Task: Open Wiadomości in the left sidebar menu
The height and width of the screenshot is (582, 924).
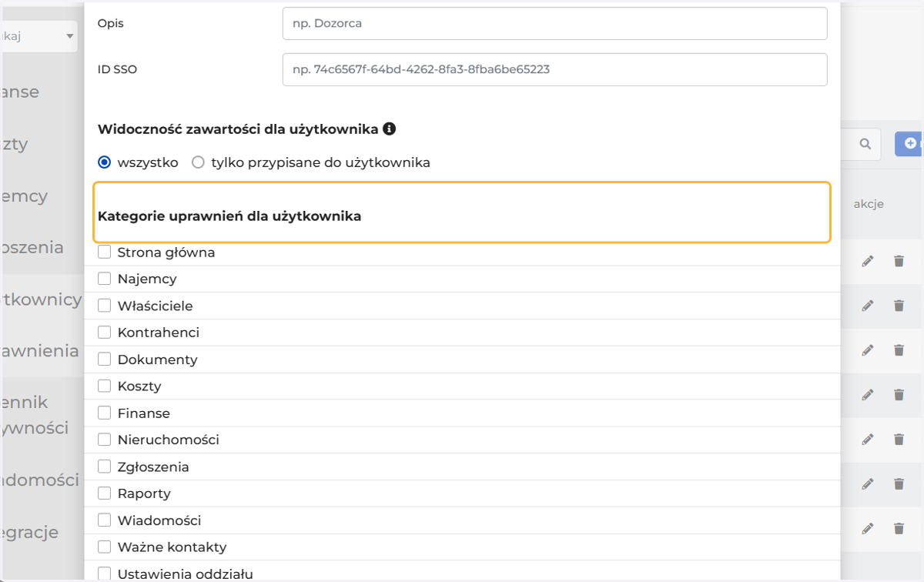Action: [41, 480]
